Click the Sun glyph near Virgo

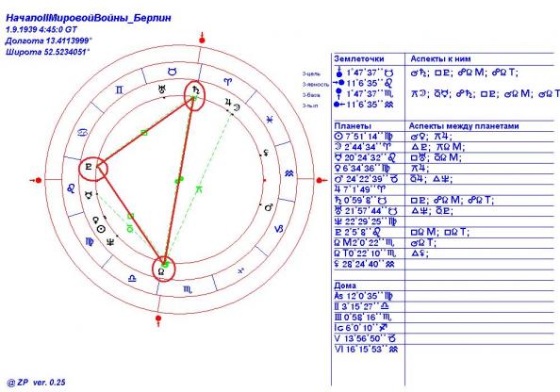(x=102, y=229)
